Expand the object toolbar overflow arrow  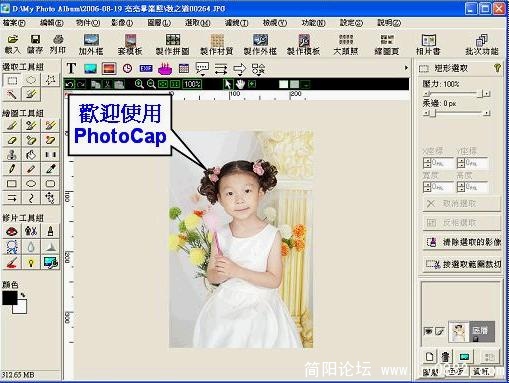406,68
